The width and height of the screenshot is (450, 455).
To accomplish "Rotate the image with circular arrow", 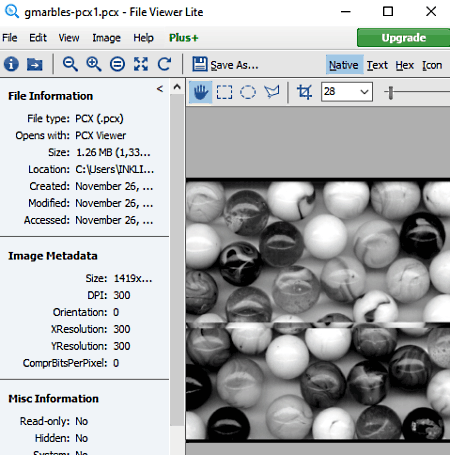I will 164,64.
